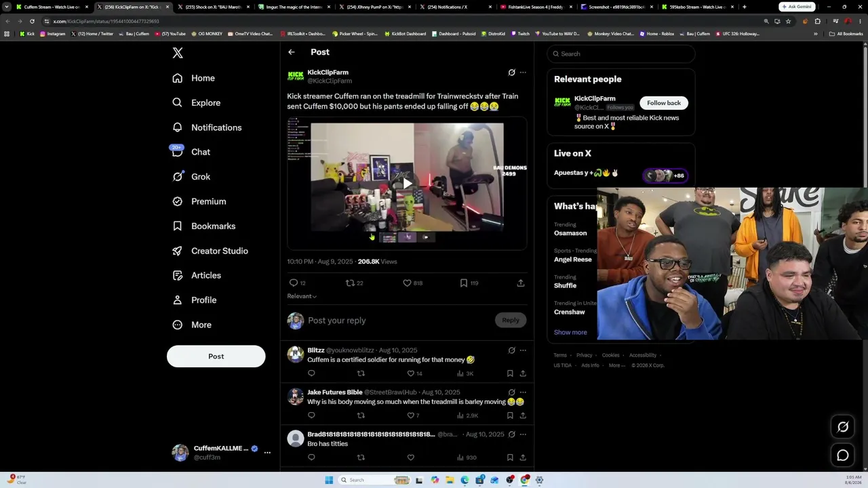Open Bookmarks in the X sidebar

pos(204,226)
